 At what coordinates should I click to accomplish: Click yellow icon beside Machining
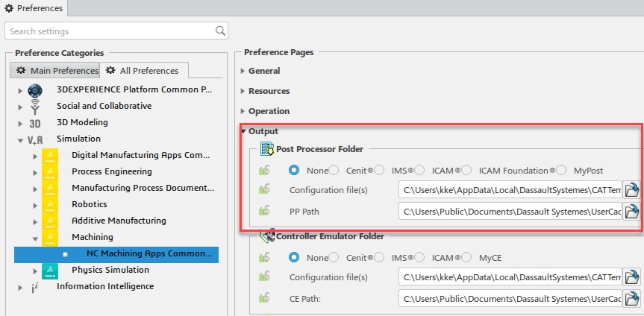[50, 238]
